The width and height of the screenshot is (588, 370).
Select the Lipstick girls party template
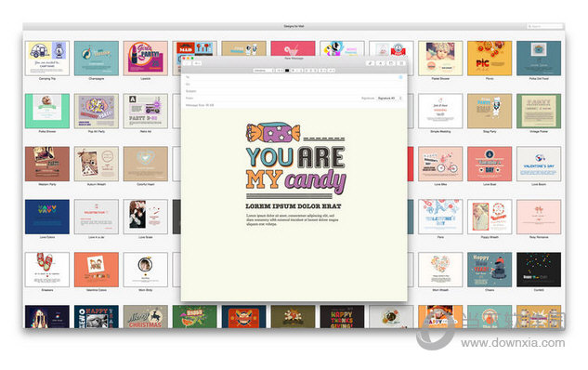click(146, 59)
